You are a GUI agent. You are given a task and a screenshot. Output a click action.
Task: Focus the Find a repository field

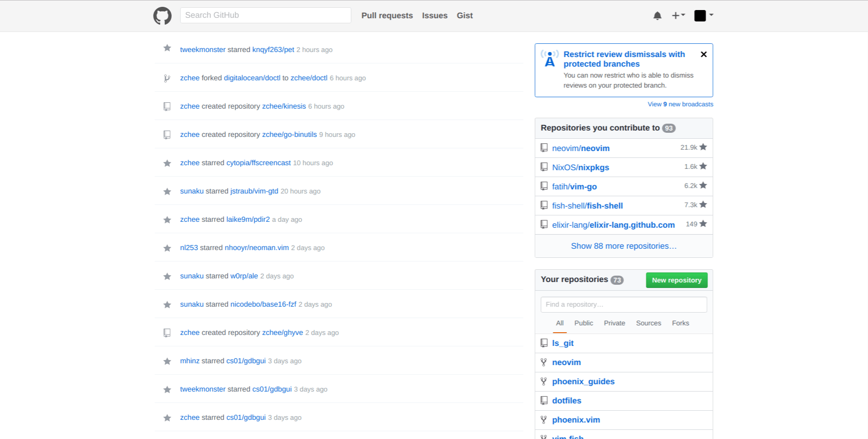click(x=624, y=304)
